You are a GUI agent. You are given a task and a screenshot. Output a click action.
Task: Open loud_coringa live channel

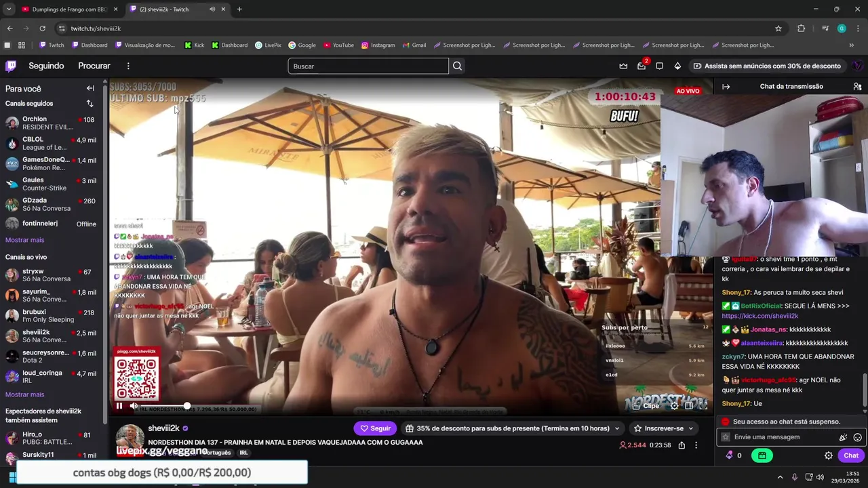tap(51, 376)
